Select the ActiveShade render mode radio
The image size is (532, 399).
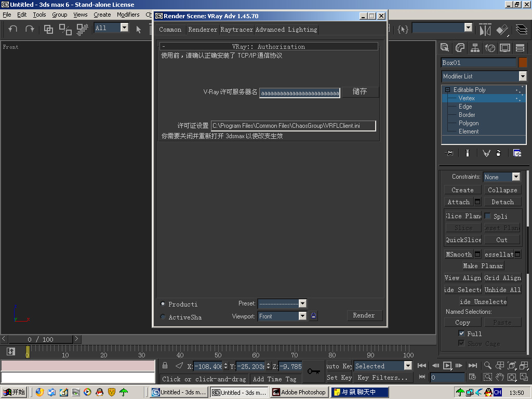pos(163,316)
